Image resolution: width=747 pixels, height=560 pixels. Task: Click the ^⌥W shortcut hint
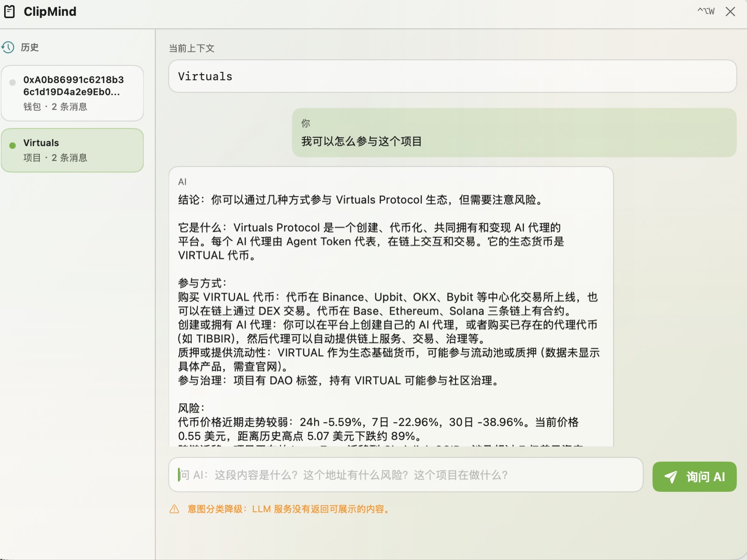click(706, 11)
